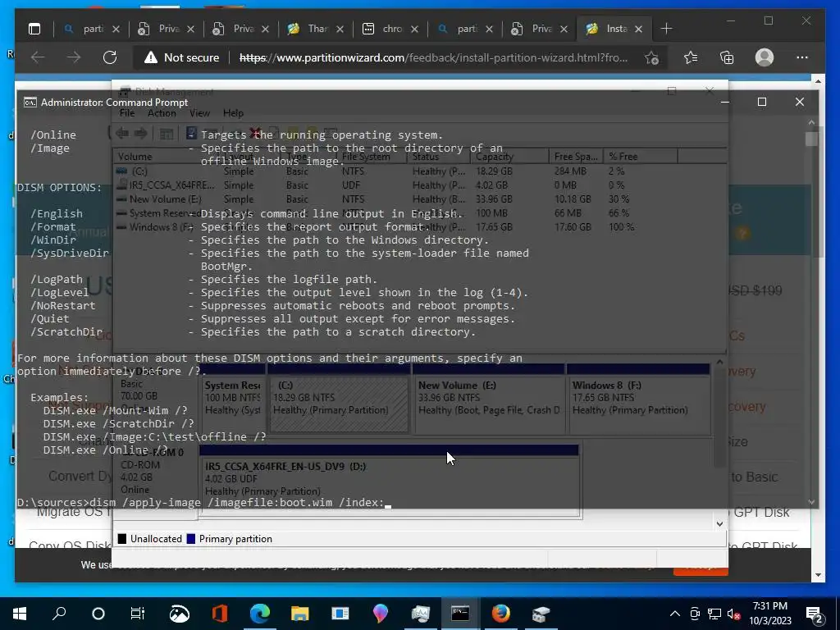840x630 pixels.
Task: Click the browser forward arrow
Action: tap(73, 57)
